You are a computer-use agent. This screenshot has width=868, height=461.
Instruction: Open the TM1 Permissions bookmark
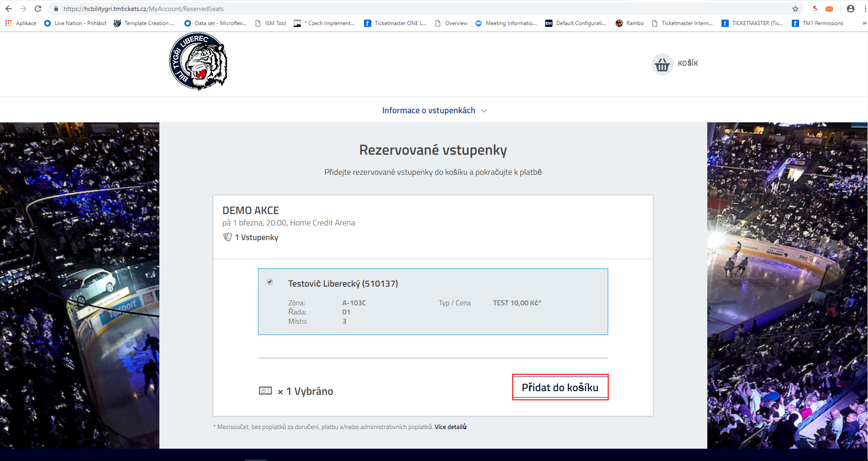[818, 23]
